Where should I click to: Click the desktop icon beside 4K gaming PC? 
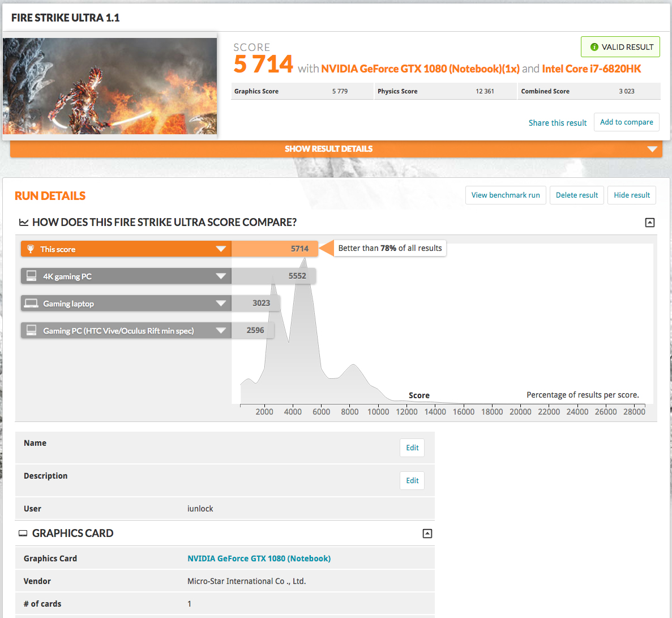click(x=31, y=276)
